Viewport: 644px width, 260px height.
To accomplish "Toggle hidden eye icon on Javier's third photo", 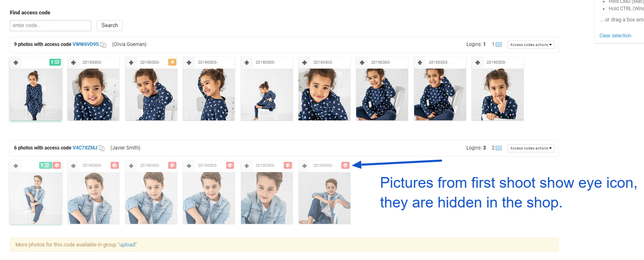I will 172,165.
